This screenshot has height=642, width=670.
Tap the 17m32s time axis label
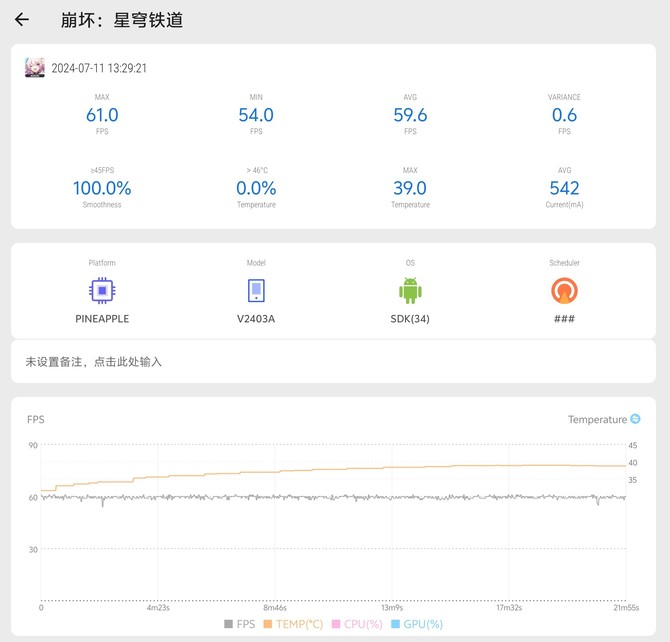click(509, 607)
